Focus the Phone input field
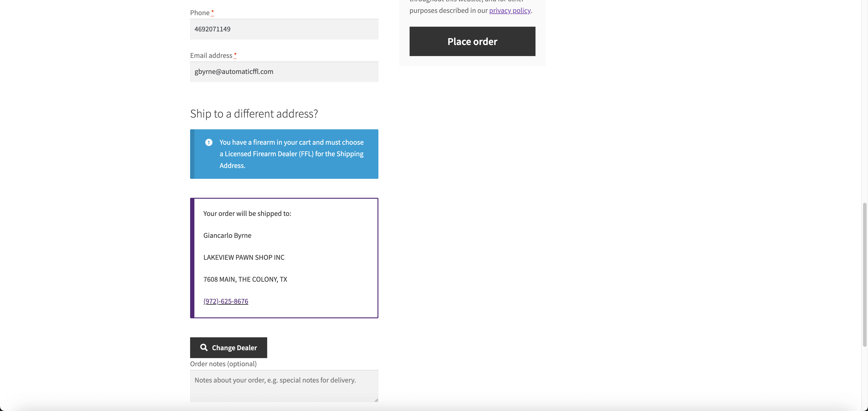This screenshot has height=411, width=868. [x=284, y=29]
